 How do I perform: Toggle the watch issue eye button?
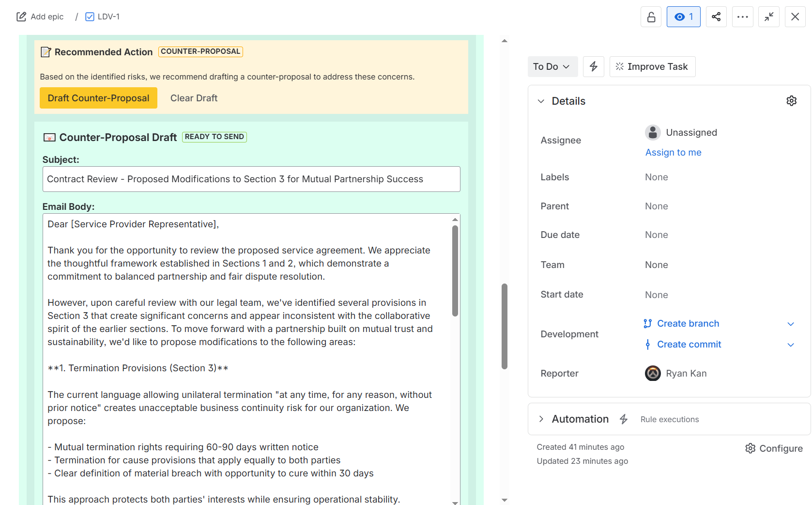click(x=683, y=17)
